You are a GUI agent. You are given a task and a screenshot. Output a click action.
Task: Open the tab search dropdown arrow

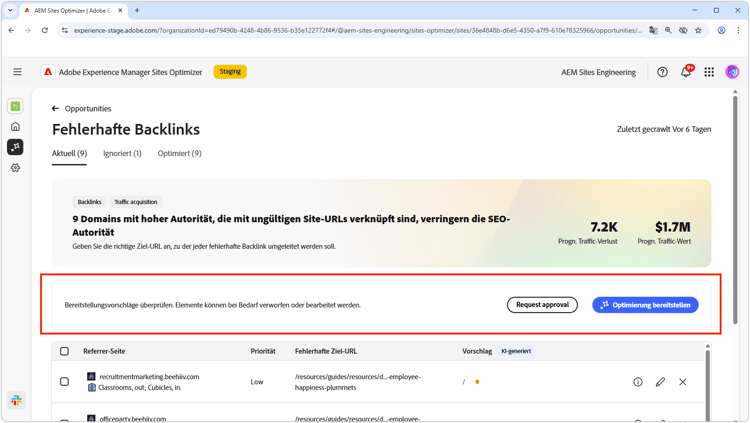point(10,10)
